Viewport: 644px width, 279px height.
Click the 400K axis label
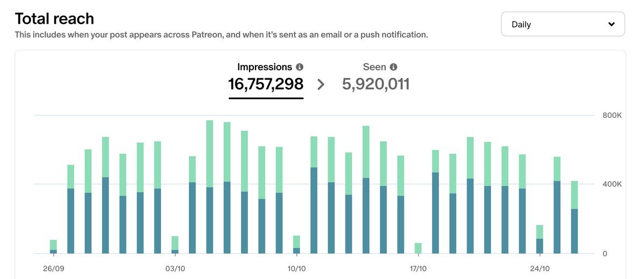coord(611,184)
